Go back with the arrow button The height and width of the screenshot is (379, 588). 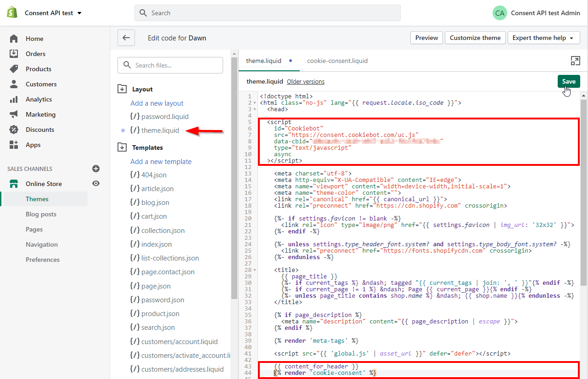pyautogui.click(x=126, y=38)
